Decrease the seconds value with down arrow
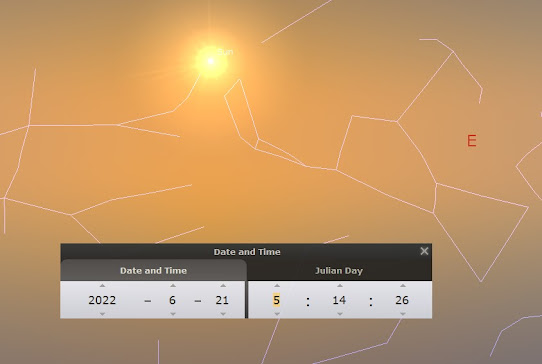The height and width of the screenshot is (364, 542). coord(403,314)
